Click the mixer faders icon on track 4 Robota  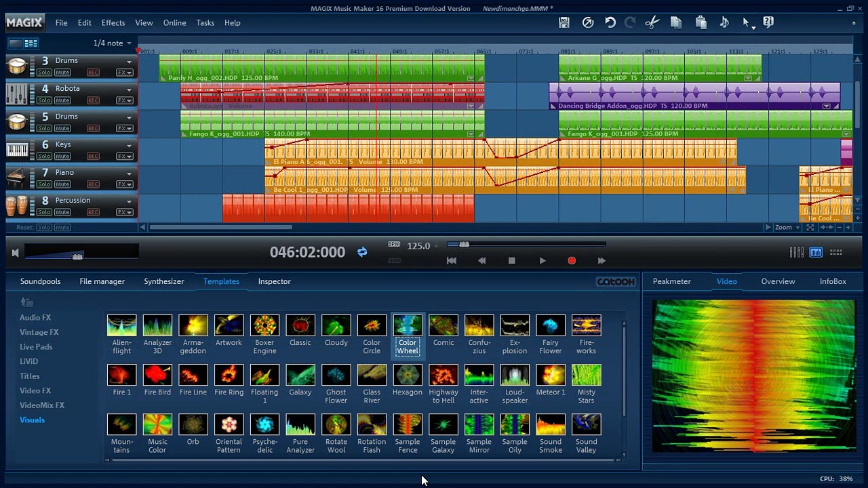[17, 94]
